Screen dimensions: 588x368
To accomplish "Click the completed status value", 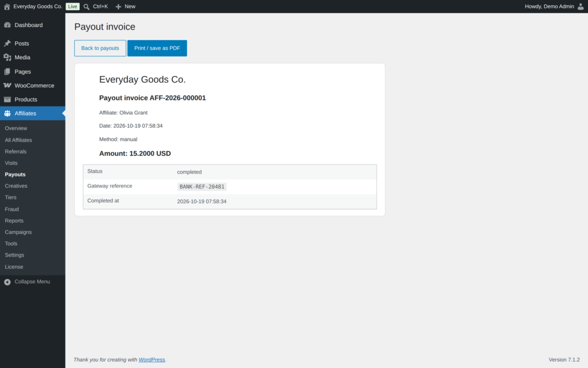I will coord(189,172).
